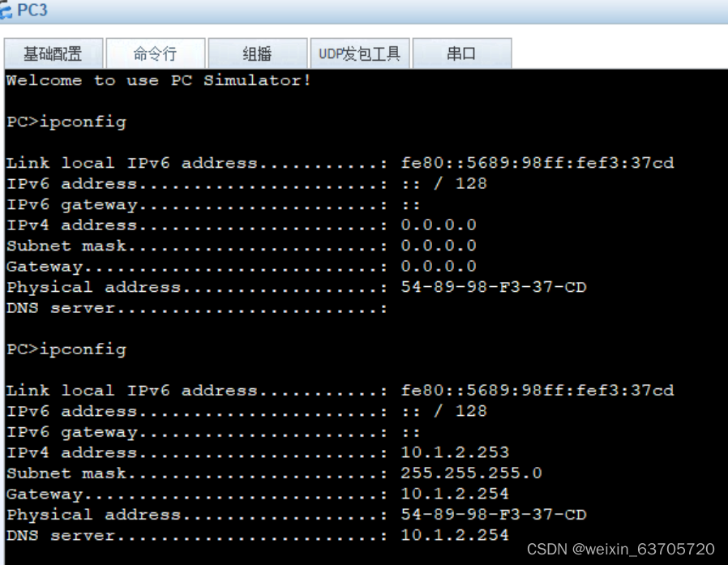The height and width of the screenshot is (565, 728).
Task: Click the DNS server entry line
Action: (243, 535)
